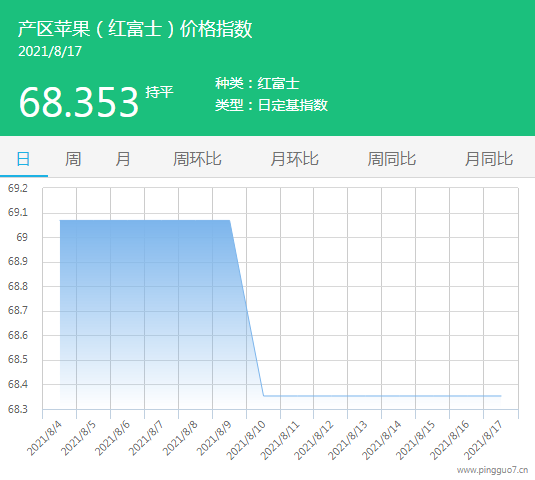This screenshot has width=535, height=480.
Task: Click the 2021/8/15 x-axis label
Action: (416, 440)
